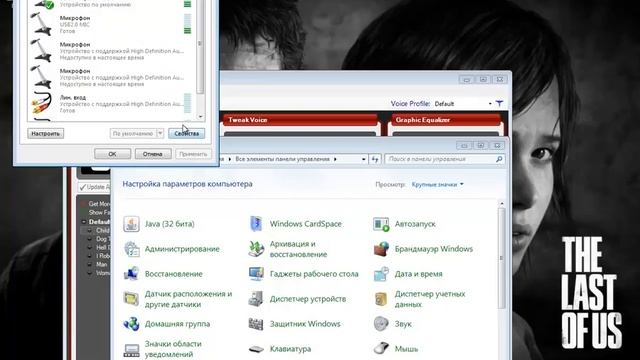This screenshot has width=640, height=360.
Task: Open Архивация и восстановление icon
Action: (x=256, y=249)
